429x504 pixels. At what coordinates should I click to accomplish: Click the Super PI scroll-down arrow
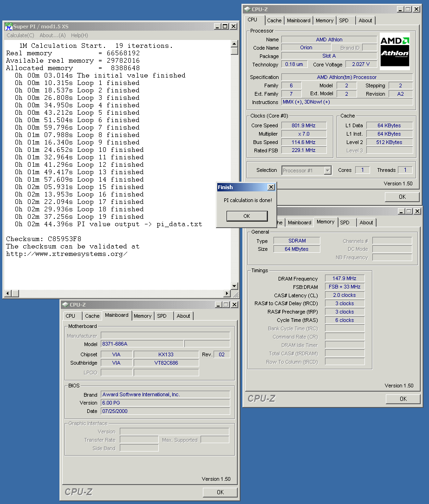coord(234,286)
